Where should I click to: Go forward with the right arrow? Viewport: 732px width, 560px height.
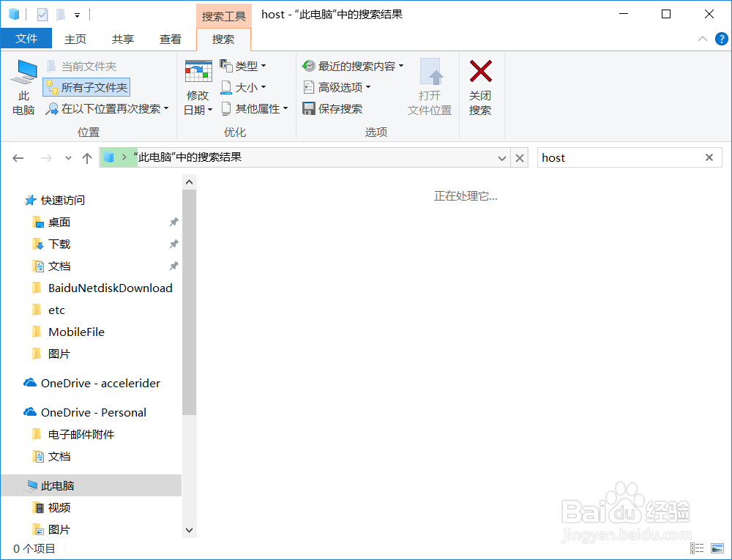pos(46,158)
